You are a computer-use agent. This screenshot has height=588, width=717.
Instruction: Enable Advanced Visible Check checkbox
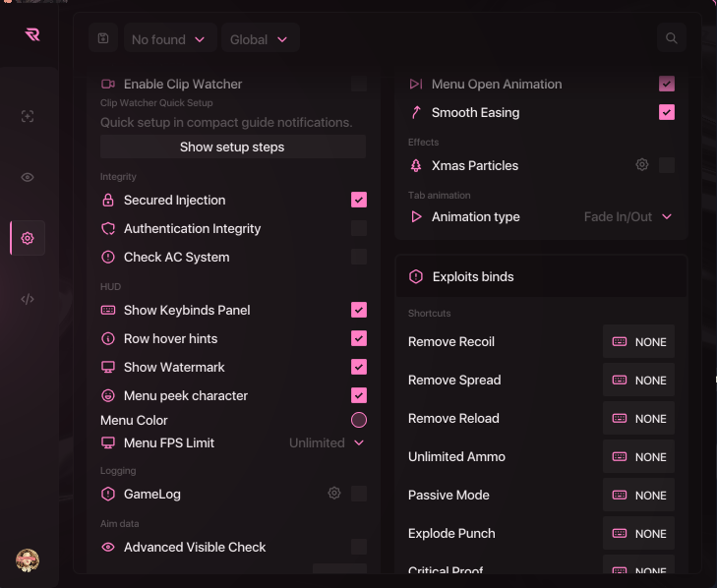tap(359, 547)
